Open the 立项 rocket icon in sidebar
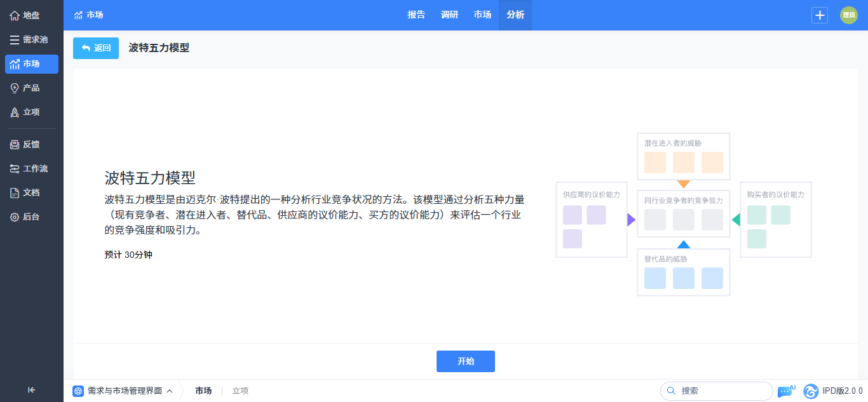The height and width of the screenshot is (402, 868). point(15,112)
